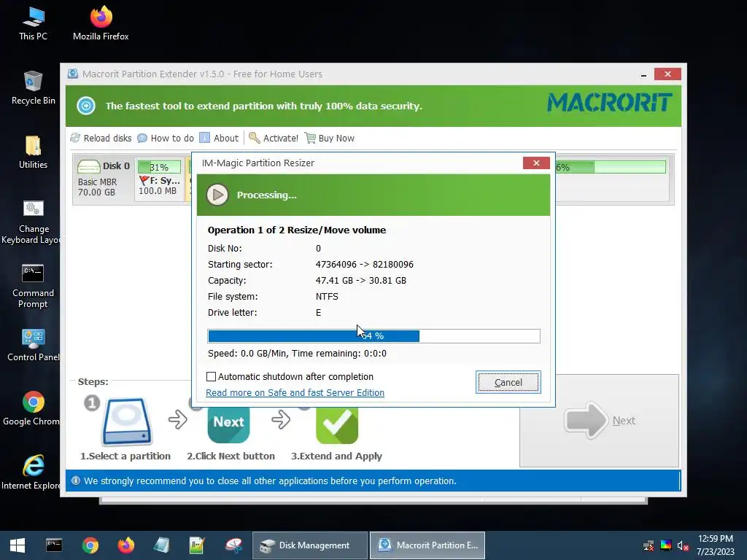This screenshot has width=747, height=560.
Task: Click the green Next step icon
Action: [228, 424]
